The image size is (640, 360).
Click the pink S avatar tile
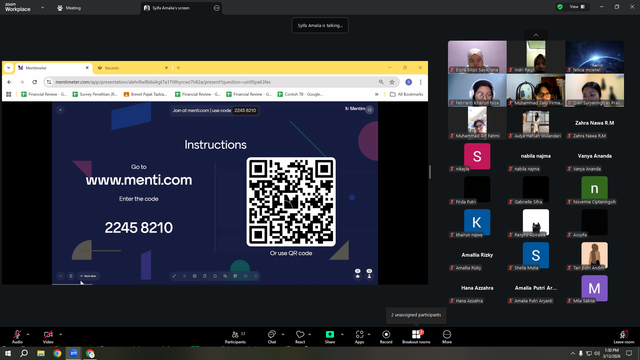pos(477,156)
